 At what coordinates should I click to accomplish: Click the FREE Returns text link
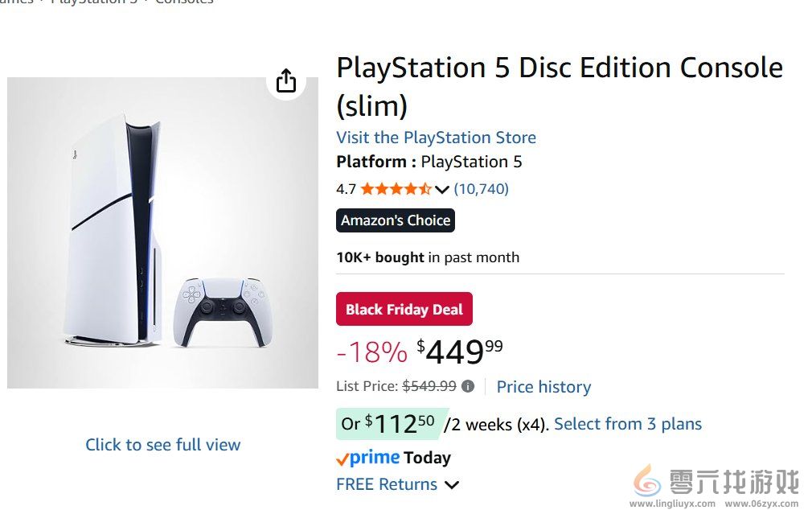(387, 484)
